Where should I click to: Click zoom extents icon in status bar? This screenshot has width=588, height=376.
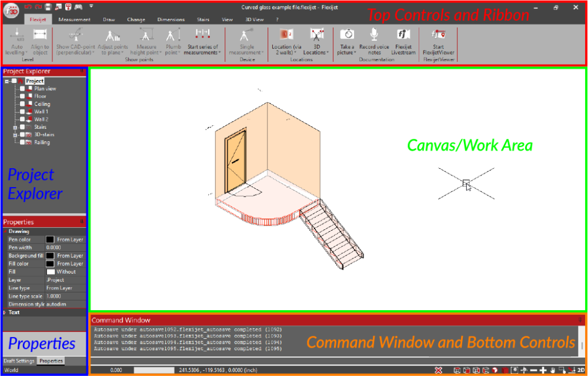coord(514,370)
